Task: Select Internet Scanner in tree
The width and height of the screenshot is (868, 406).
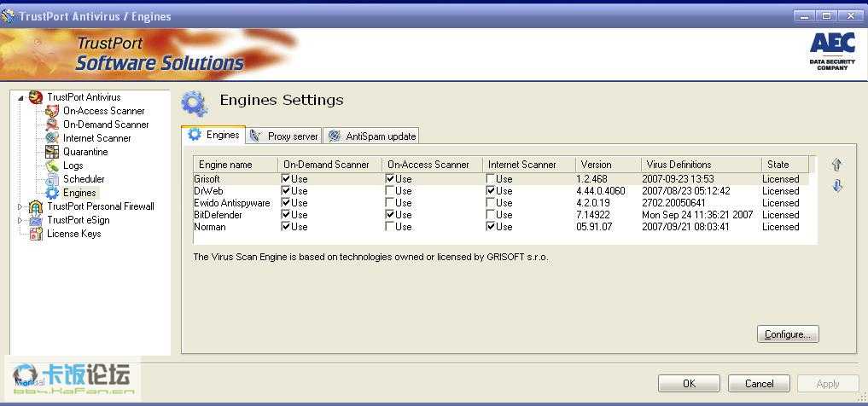Action: click(x=97, y=138)
